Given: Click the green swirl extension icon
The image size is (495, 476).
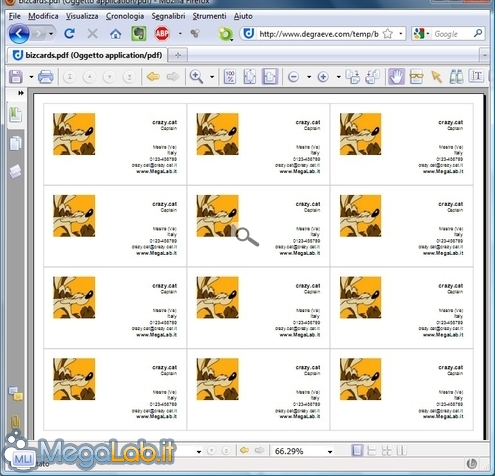Looking at the screenshot, I should [x=225, y=34].
